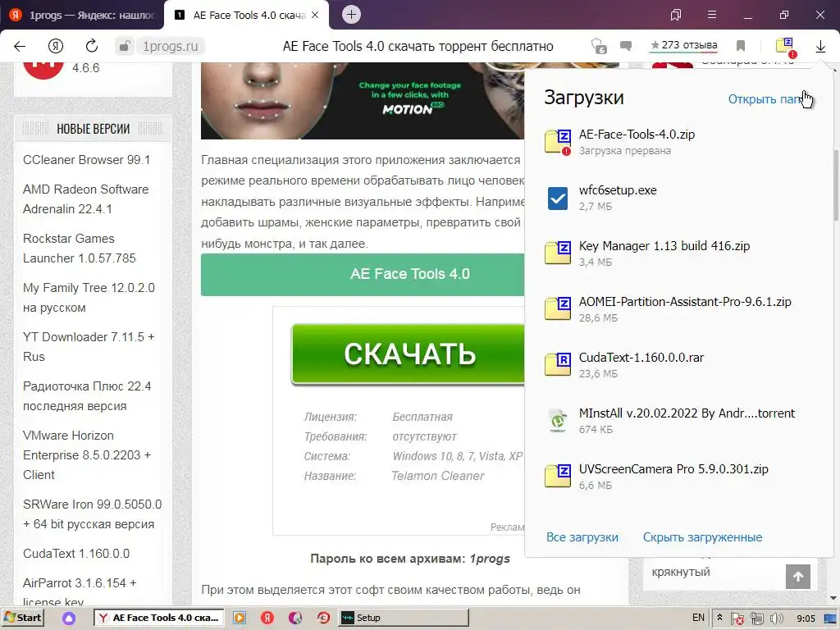Open the Yandex home button in toolbar
840x630 pixels.
[56, 47]
